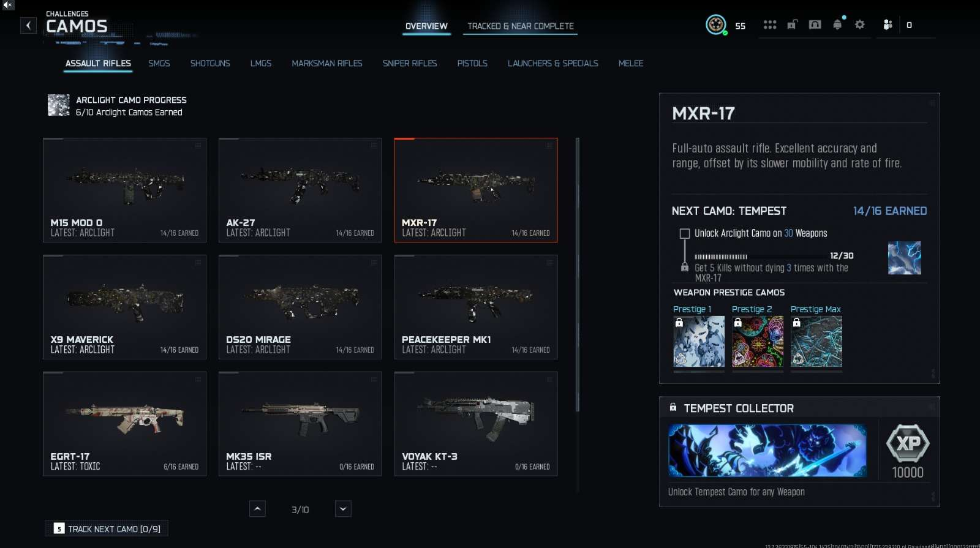
Task: Select the Melee category
Action: (631, 64)
